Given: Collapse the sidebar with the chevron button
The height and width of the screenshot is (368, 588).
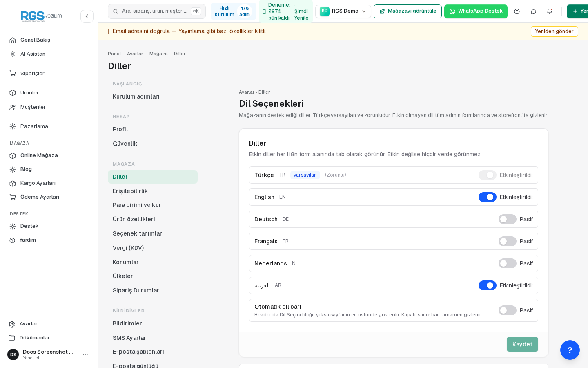Looking at the screenshot, I should (x=87, y=16).
